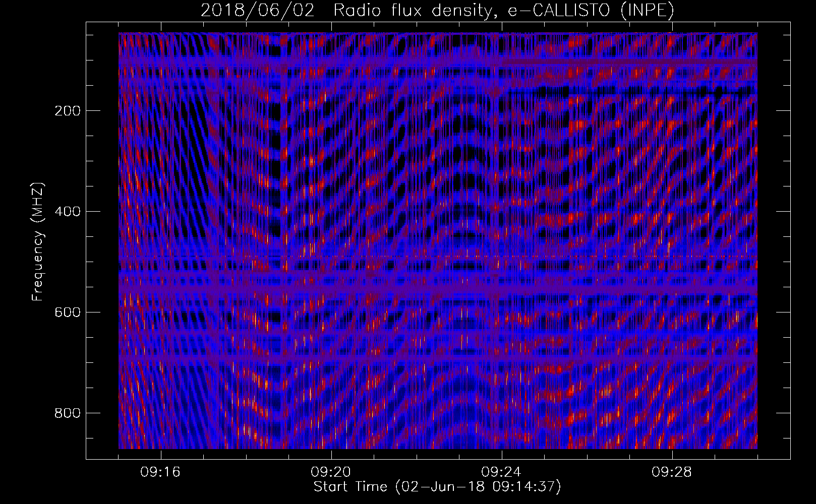Click the 'Frequency (MHZ)' axis label
The height and width of the screenshot is (504, 816).
[38, 241]
